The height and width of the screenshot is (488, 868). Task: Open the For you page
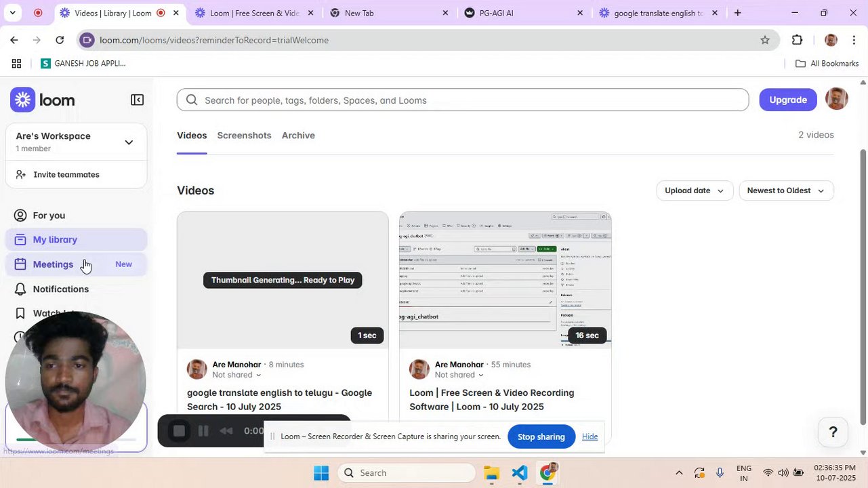point(49,216)
